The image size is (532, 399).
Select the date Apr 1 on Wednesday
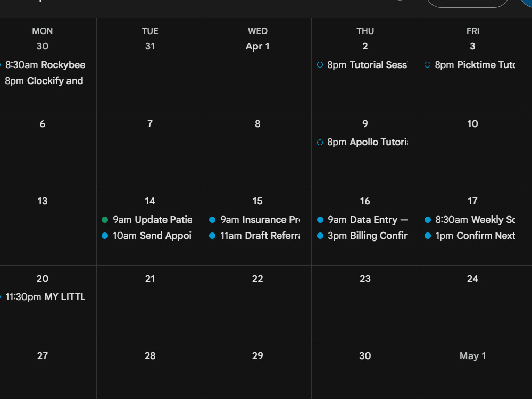pos(257,46)
